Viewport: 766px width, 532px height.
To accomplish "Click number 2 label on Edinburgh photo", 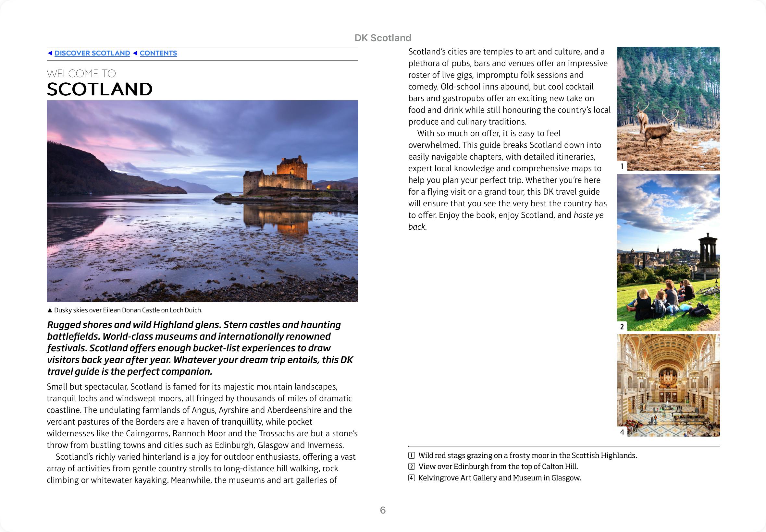I will [x=622, y=326].
